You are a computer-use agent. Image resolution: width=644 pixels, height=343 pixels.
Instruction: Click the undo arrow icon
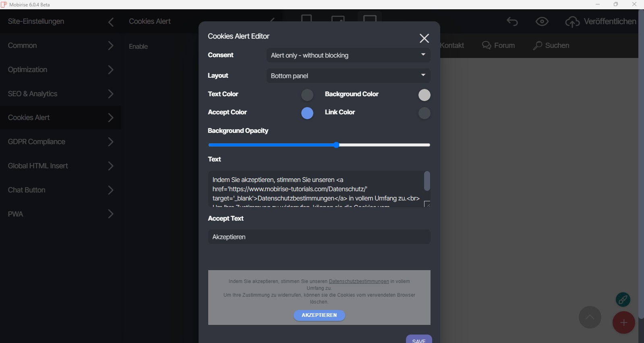512,21
